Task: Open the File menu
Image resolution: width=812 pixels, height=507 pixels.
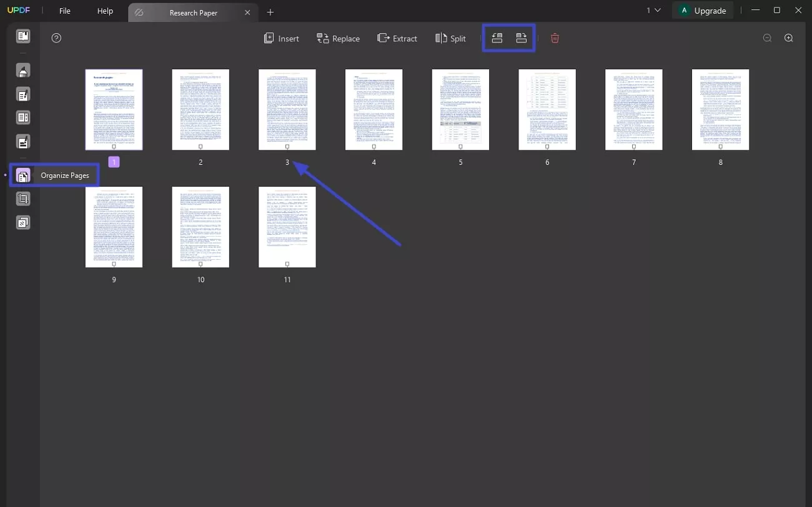Action: point(65,11)
